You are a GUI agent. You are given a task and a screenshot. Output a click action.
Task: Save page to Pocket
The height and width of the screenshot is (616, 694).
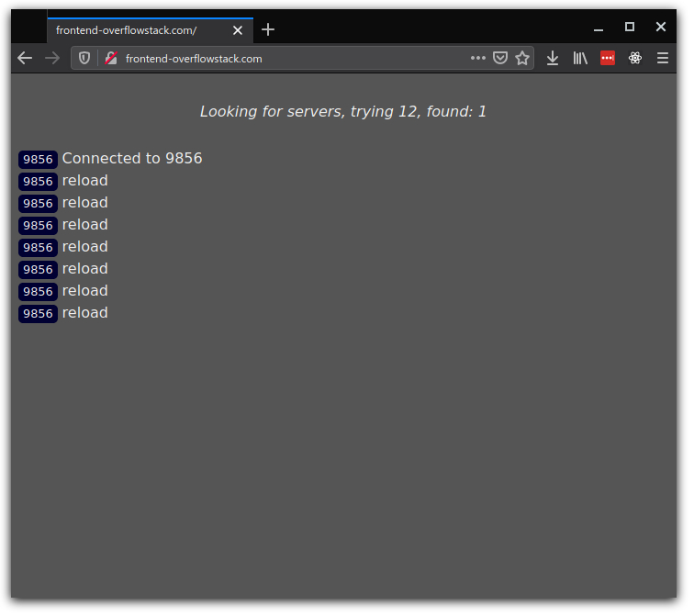[x=500, y=58]
